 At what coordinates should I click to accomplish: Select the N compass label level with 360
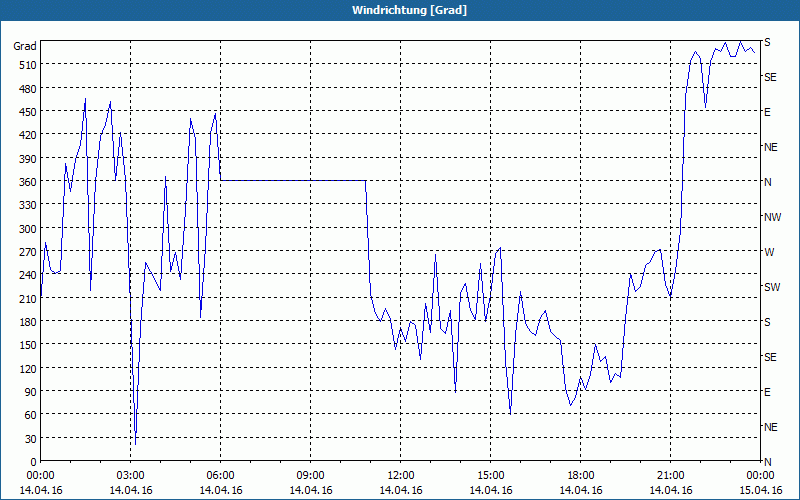click(767, 182)
